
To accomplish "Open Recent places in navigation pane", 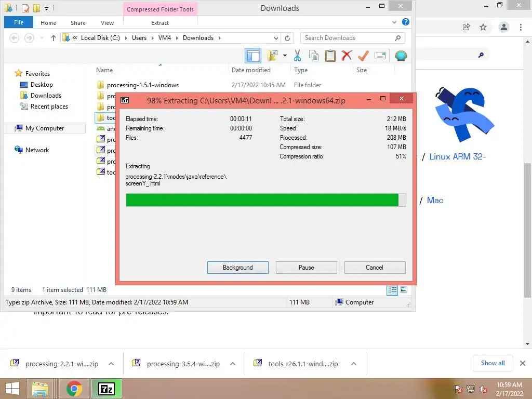I will click(49, 106).
